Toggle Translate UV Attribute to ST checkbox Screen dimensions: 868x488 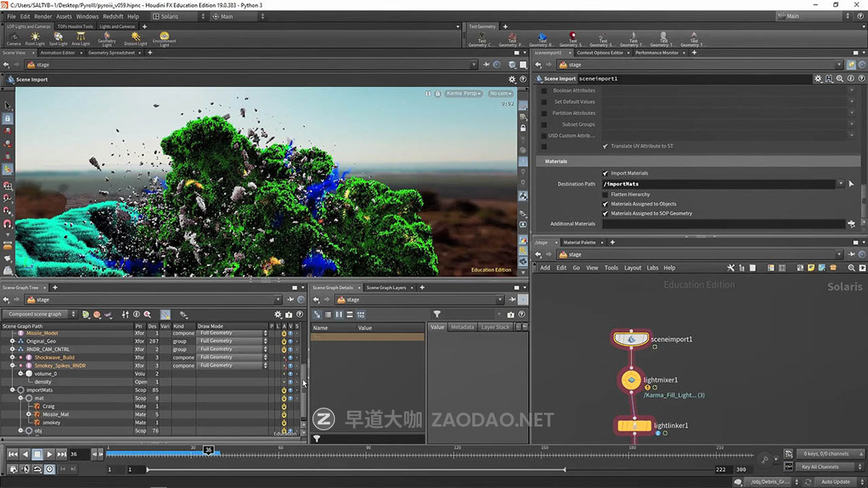605,146
